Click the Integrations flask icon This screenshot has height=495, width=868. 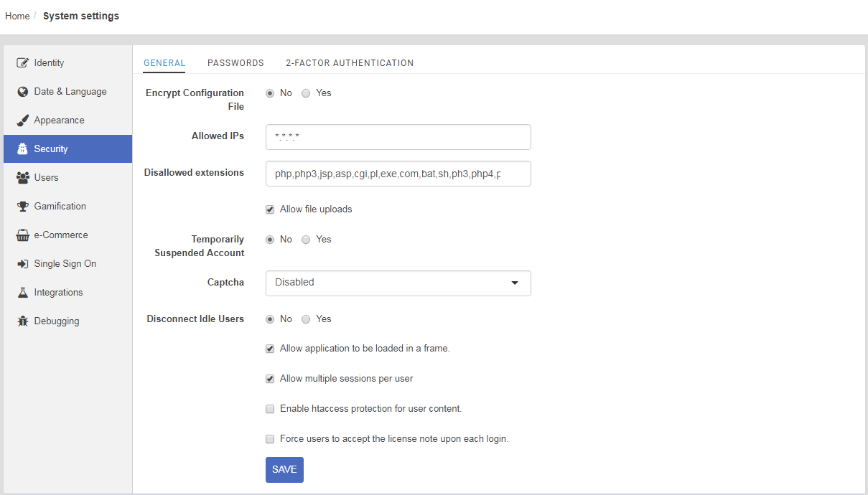pos(22,293)
